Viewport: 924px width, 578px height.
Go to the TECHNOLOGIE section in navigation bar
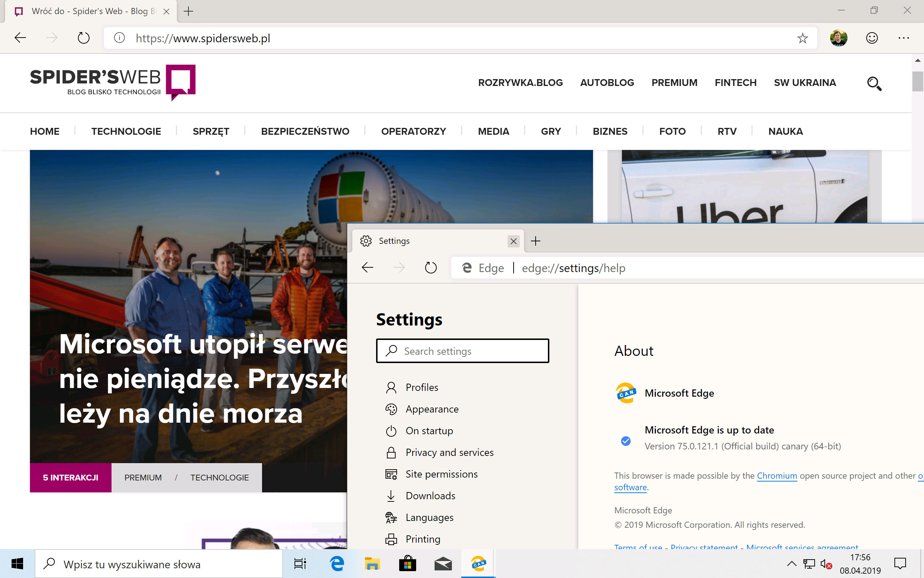tap(126, 131)
